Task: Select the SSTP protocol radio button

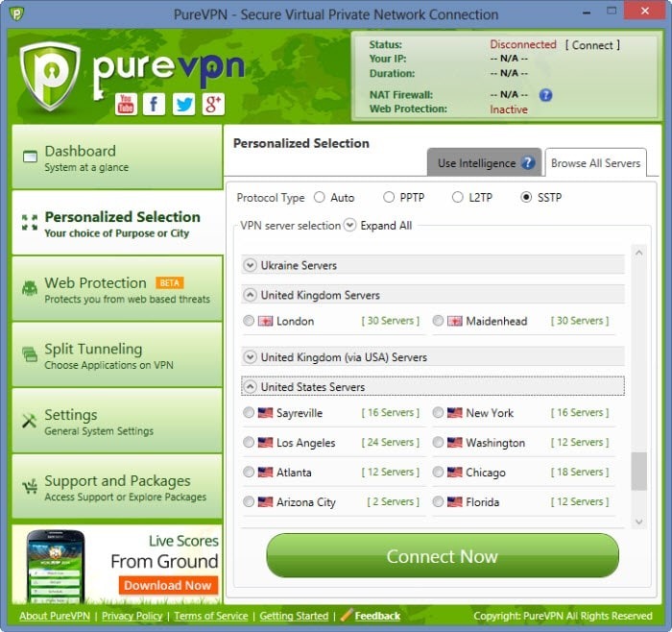Action: [526, 197]
